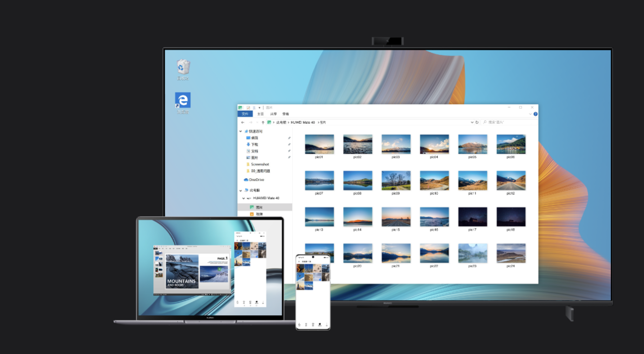Viewport: 644px width, 354px height.
Task: Click HUAWEI Mate 40 in the address bar path
Action: click(303, 122)
